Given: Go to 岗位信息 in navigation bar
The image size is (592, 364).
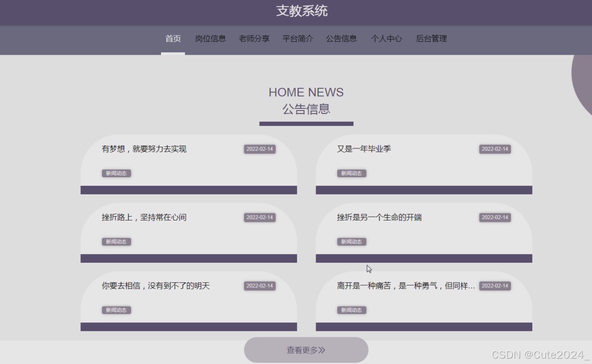Looking at the screenshot, I should (210, 39).
